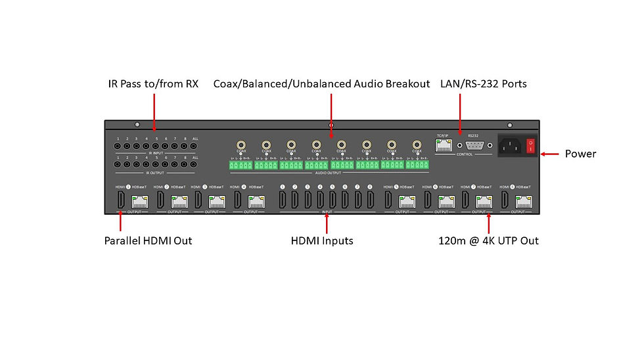Click the top-left chassis screw
The image size is (644, 362).
137,124
